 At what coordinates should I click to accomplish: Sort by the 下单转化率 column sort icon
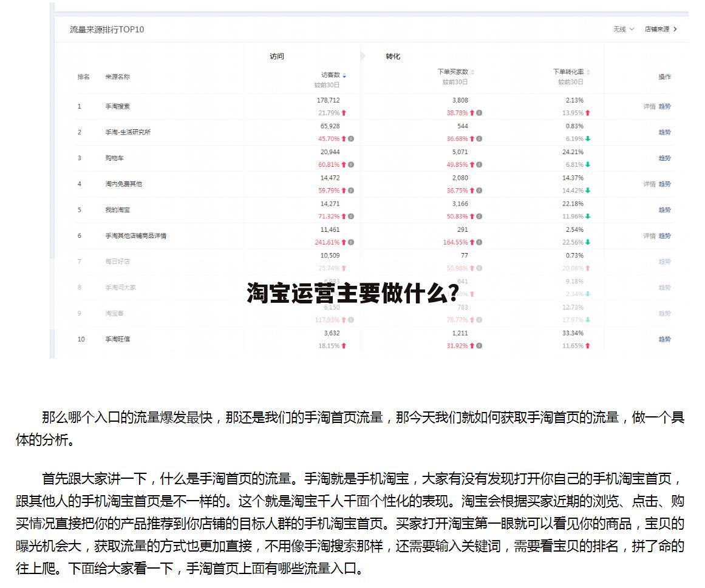[588, 72]
